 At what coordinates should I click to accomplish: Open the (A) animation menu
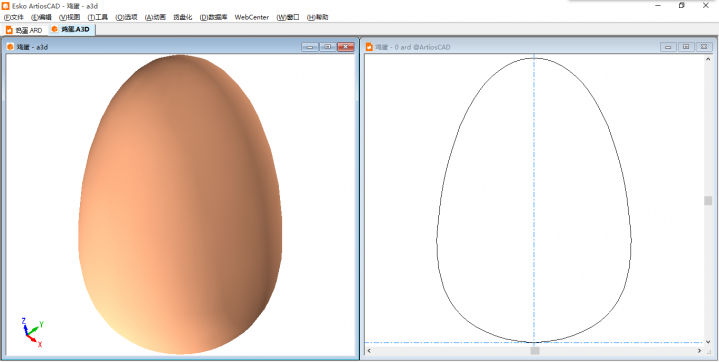pyautogui.click(x=155, y=17)
